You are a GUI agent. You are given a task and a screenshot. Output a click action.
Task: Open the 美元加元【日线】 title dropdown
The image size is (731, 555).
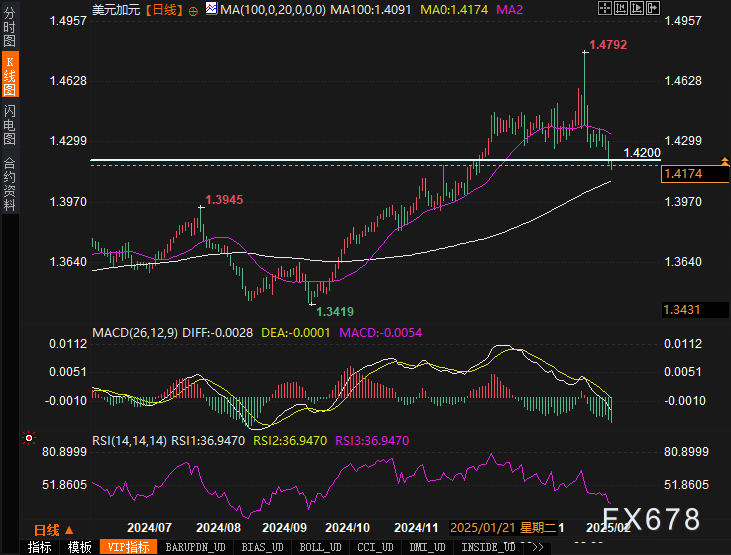(x=138, y=10)
